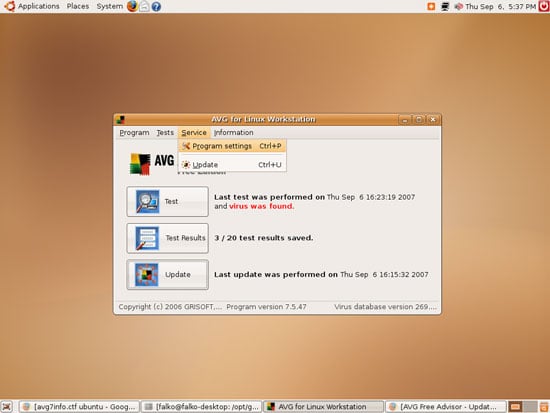
Task: Open the Places menu
Action: (78, 6)
